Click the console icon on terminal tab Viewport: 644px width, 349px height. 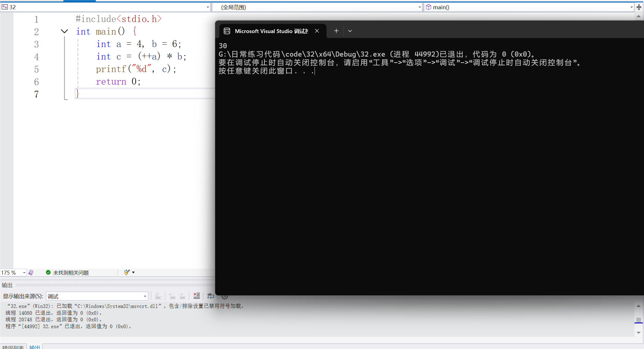tap(227, 31)
